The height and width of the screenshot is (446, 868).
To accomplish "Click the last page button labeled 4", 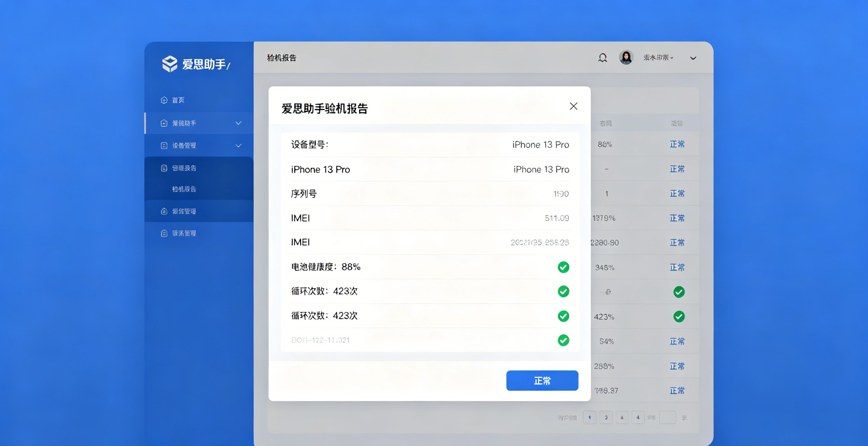I will click(638, 417).
